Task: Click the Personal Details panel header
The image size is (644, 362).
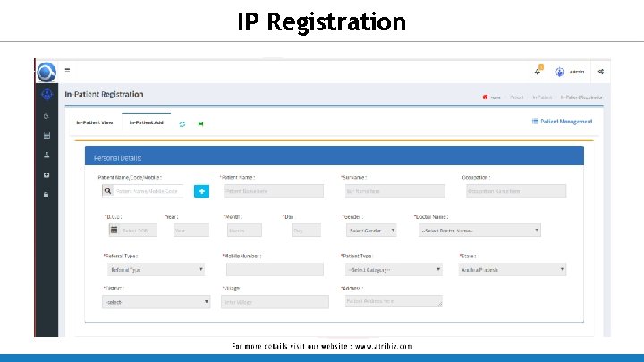Action: [335, 156]
